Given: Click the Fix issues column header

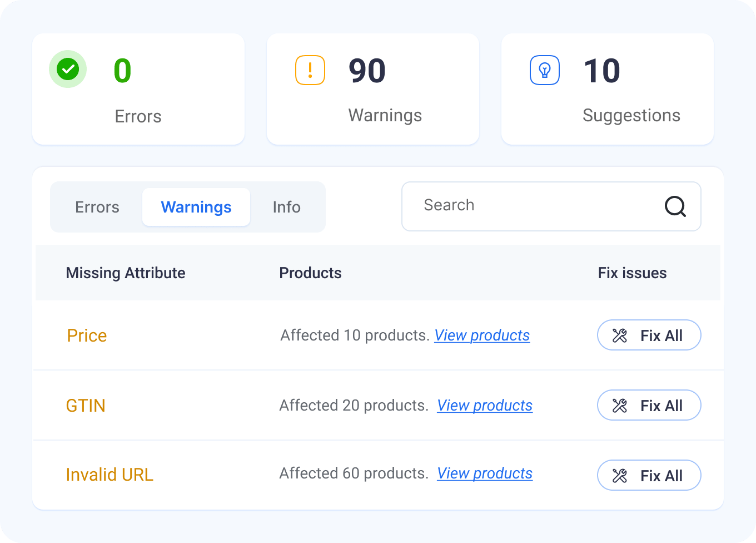Looking at the screenshot, I should pyautogui.click(x=633, y=273).
